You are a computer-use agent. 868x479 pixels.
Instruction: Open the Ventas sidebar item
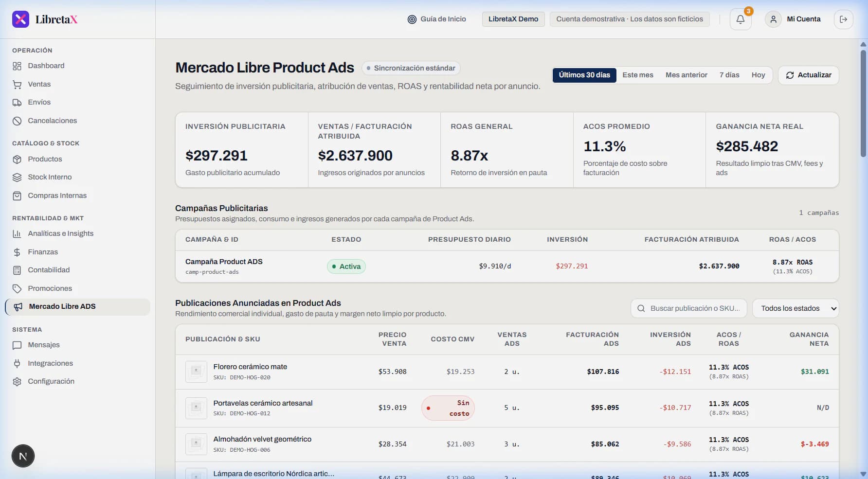click(78, 84)
